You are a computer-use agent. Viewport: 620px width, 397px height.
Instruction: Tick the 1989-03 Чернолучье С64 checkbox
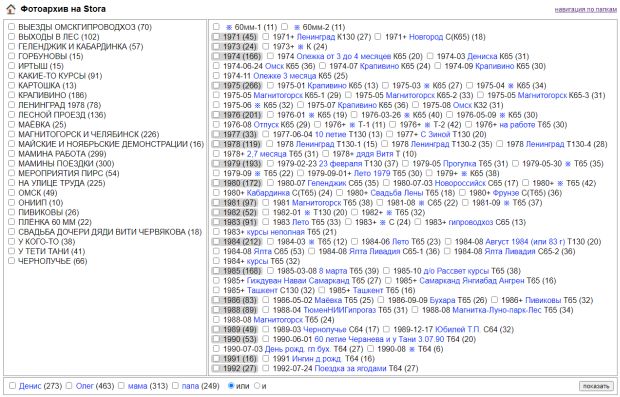click(266, 329)
